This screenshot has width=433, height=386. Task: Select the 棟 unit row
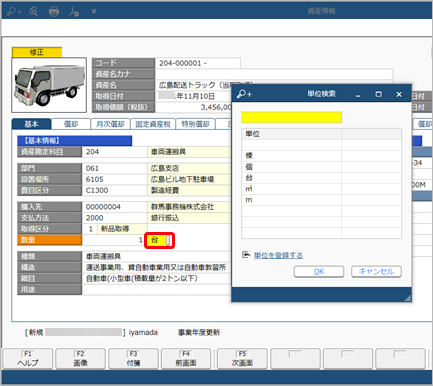[x=321, y=156]
